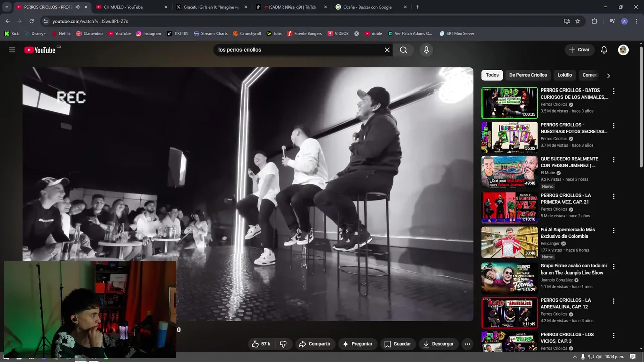Image resolution: width=644 pixels, height=362 pixels.
Task: Open the SRT Mini Server bookmark
Action: (457, 34)
